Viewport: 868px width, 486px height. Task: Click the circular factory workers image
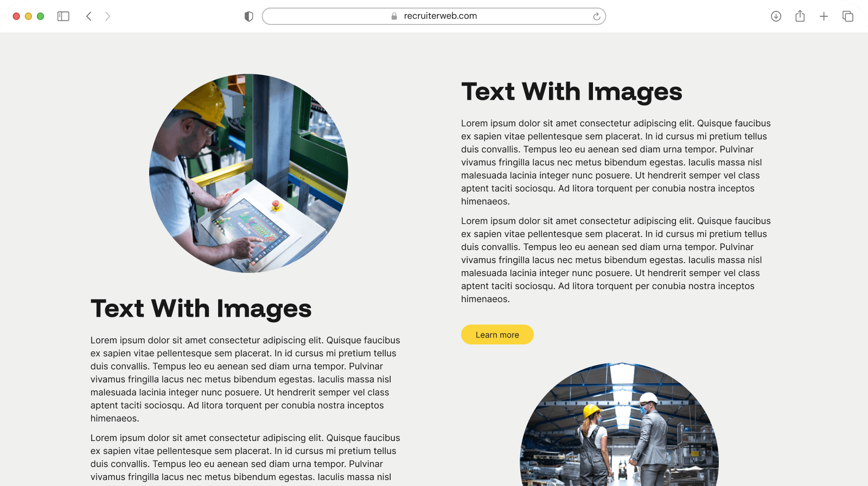pos(620,424)
